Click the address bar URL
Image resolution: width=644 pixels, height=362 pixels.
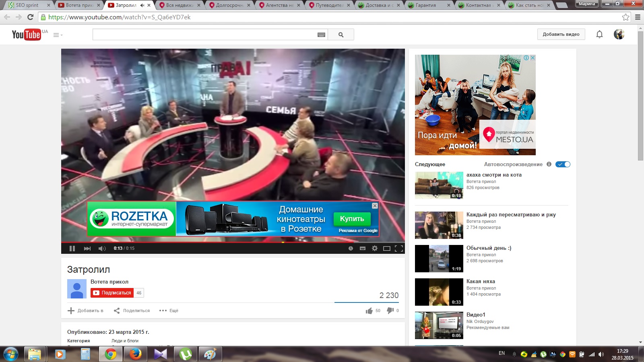(x=120, y=17)
